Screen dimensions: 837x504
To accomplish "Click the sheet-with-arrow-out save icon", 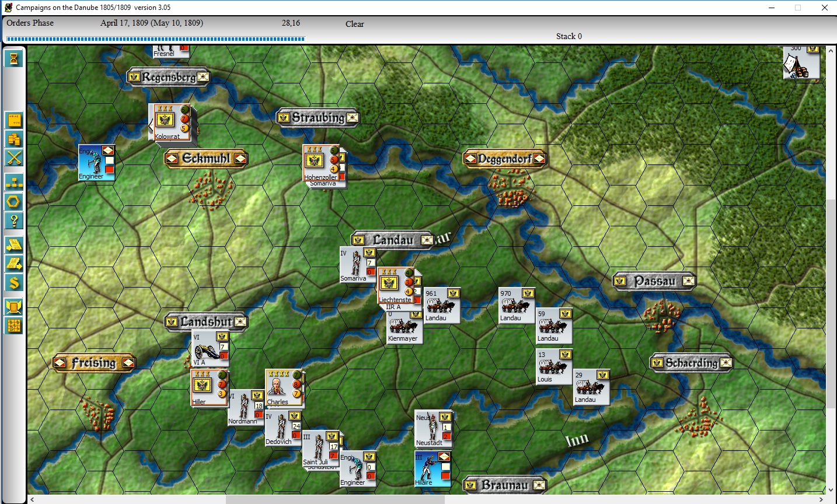I will click(x=14, y=264).
